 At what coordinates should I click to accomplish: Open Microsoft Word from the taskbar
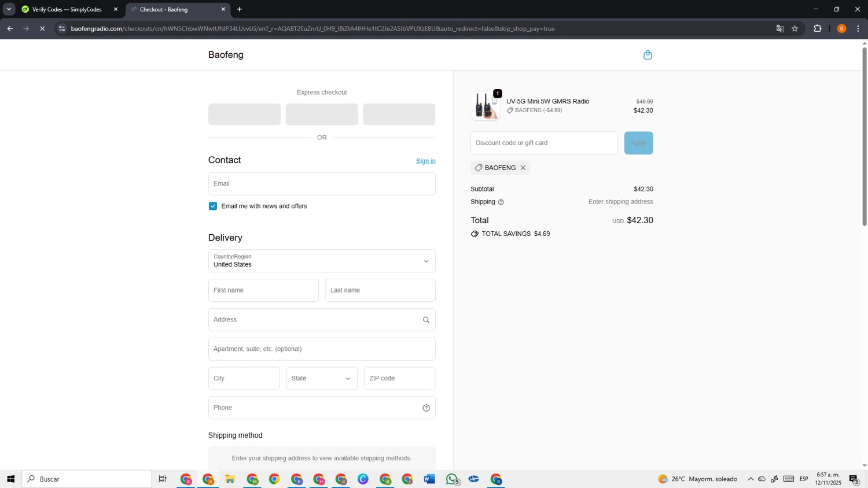tap(429, 479)
